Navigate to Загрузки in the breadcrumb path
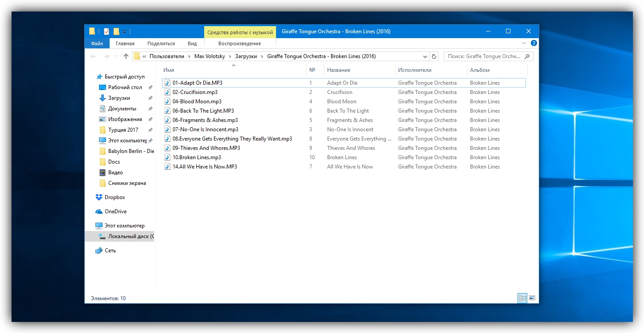This screenshot has height=333, width=644. pyautogui.click(x=246, y=56)
